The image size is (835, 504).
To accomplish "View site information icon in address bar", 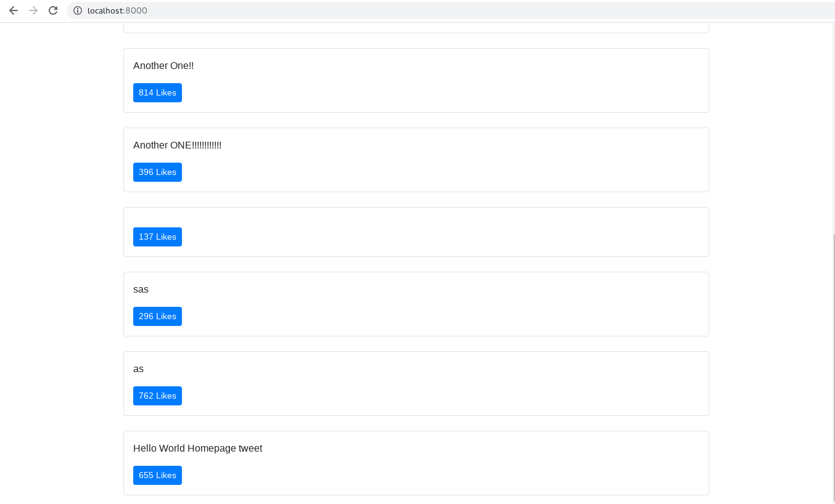I will coord(78,10).
